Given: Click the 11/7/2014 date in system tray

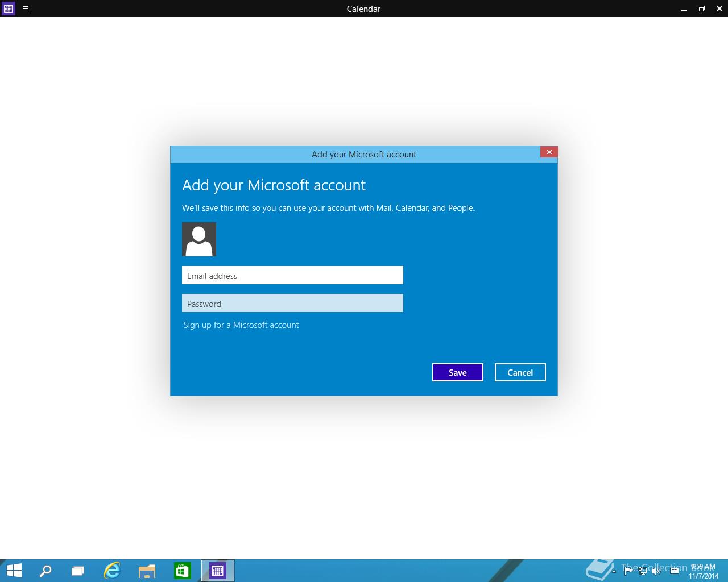Looking at the screenshot, I should [x=704, y=576].
